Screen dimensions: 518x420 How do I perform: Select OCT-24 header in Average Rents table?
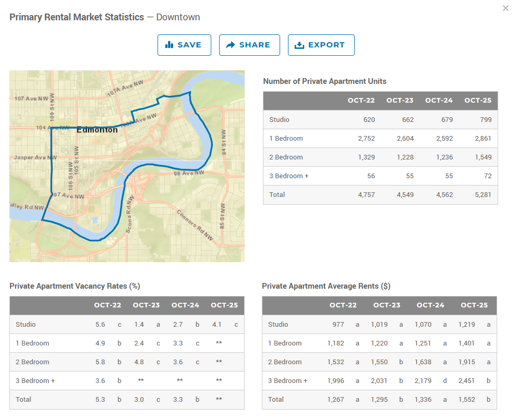point(430,305)
